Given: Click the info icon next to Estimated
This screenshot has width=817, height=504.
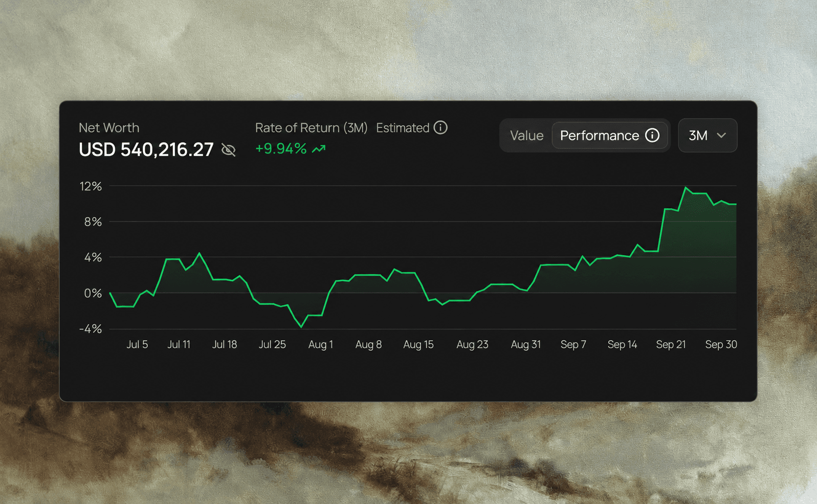Looking at the screenshot, I should point(440,127).
